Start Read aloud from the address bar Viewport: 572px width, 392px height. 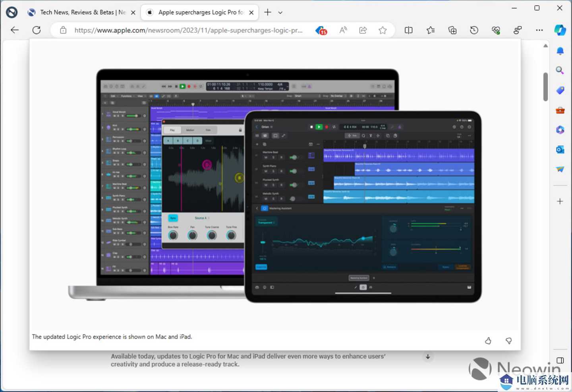(343, 30)
